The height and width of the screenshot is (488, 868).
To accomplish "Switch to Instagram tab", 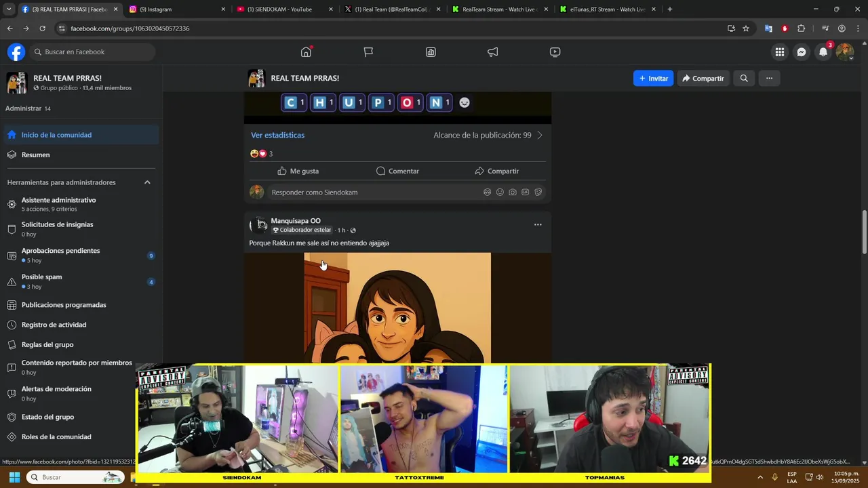I will pyautogui.click(x=176, y=9).
